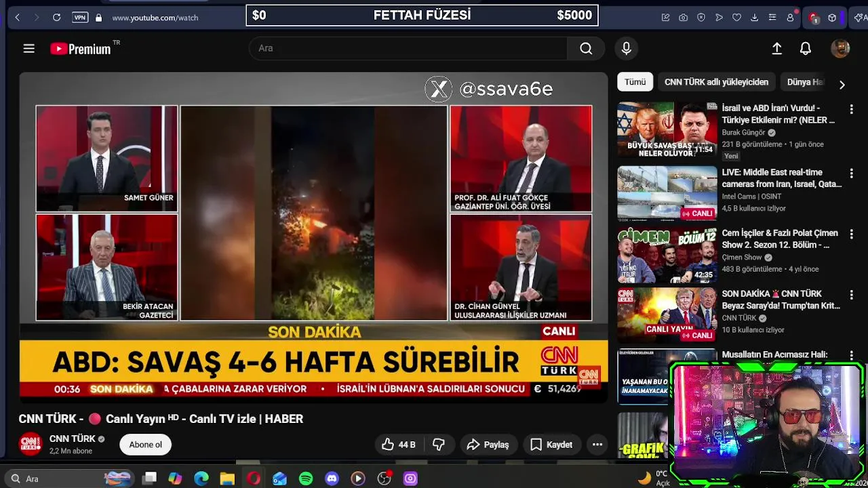868x488 pixels.
Task: Click the YouTube search magnifier button
Action: tap(586, 48)
